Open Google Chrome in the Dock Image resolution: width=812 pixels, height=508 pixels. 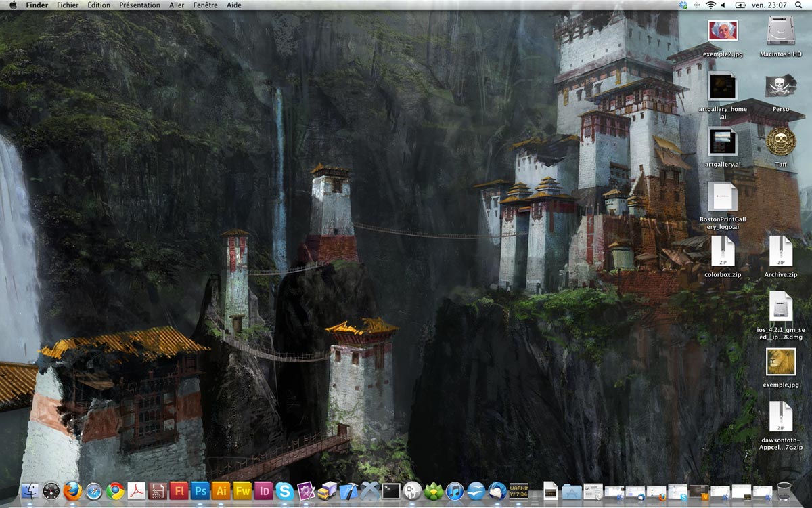click(115, 491)
